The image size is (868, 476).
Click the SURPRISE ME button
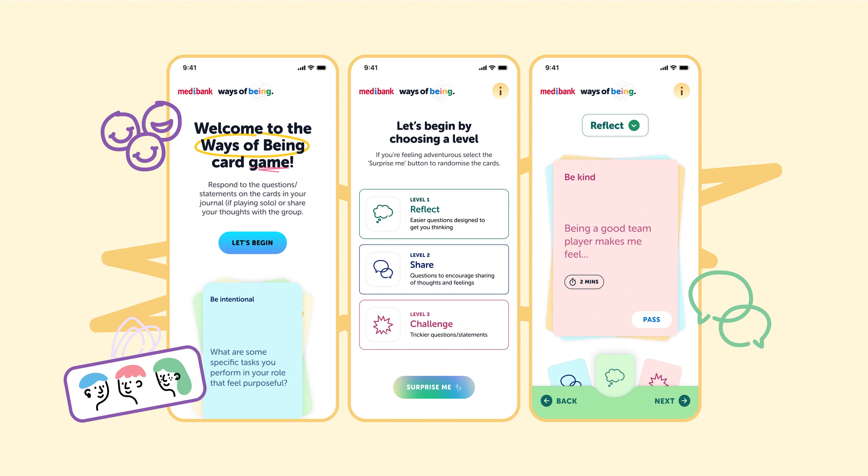(x=433, y=387)
